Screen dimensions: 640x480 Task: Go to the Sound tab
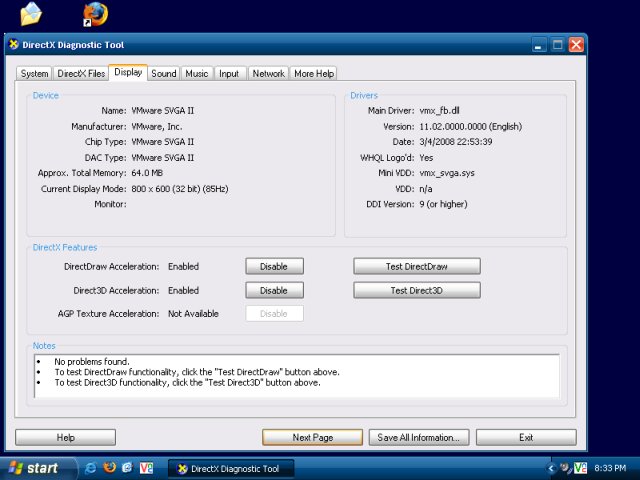(164, 73)
